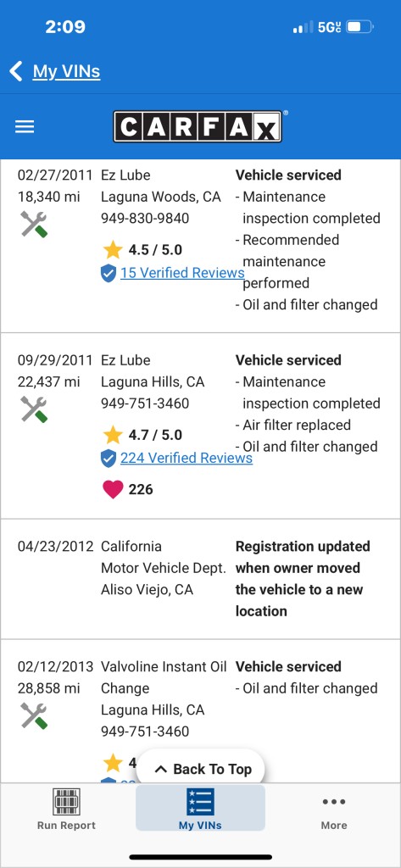The image size is (401, 868).
Task: Open the 15 Verified Reviews link
Action: (182, 273)
